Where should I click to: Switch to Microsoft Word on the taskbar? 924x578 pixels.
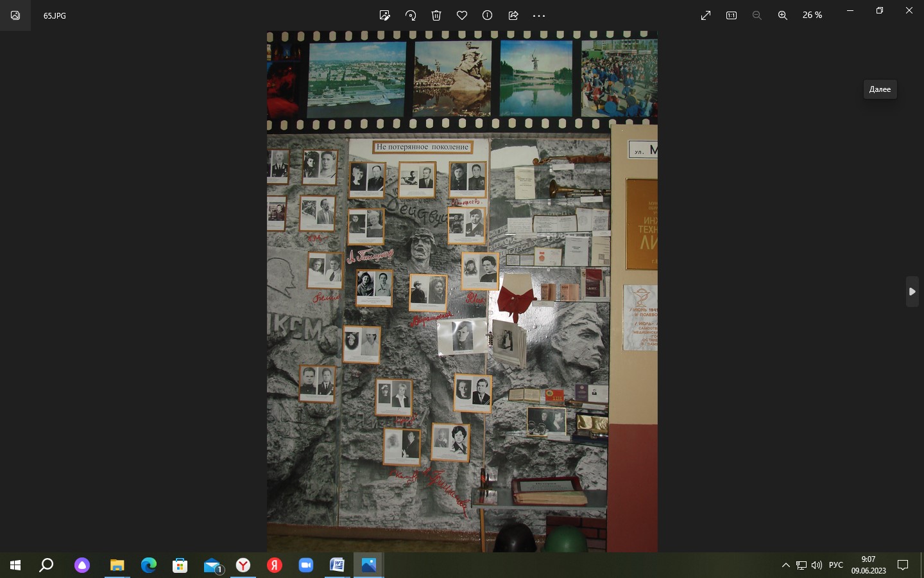337,565
